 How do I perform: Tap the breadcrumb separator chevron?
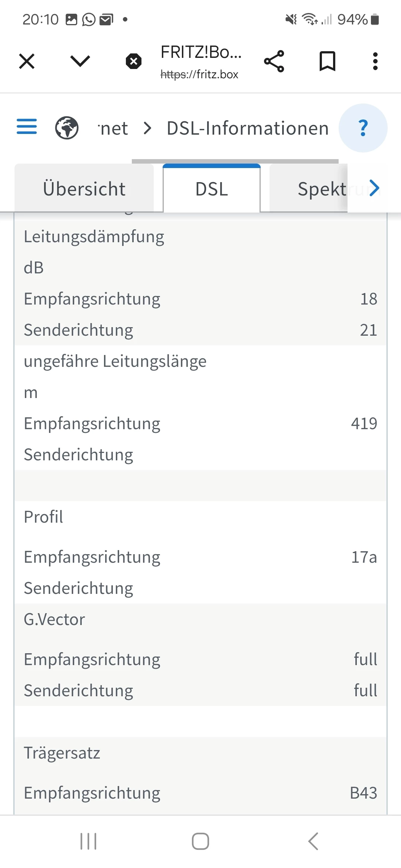[147, 129]
